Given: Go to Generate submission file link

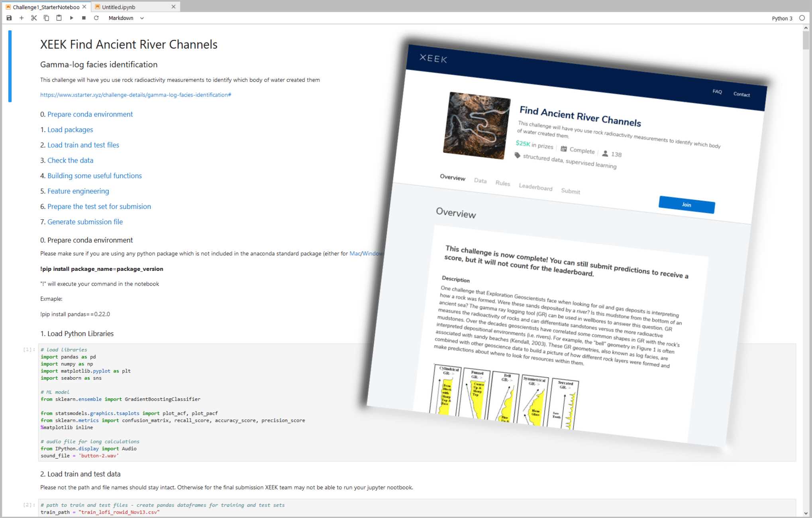Looking at the screenshot, I should coord(85,222).
